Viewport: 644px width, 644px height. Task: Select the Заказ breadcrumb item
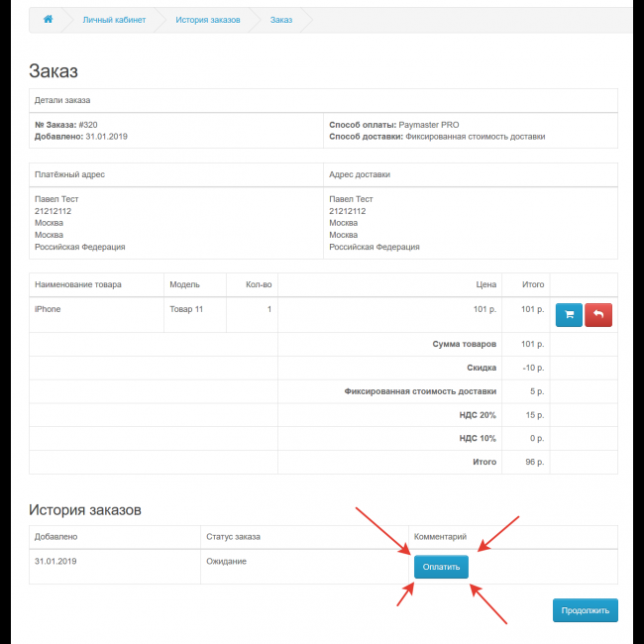(x=281, y=20)
